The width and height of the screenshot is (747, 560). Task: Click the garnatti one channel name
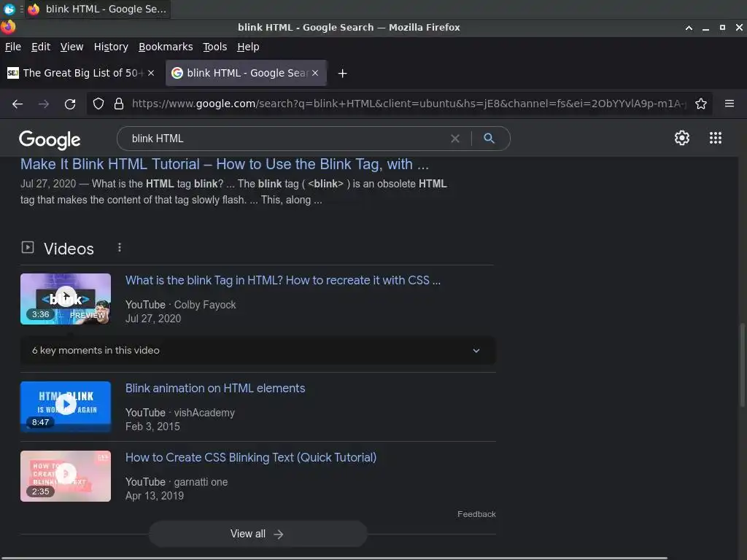pos(201,482)
